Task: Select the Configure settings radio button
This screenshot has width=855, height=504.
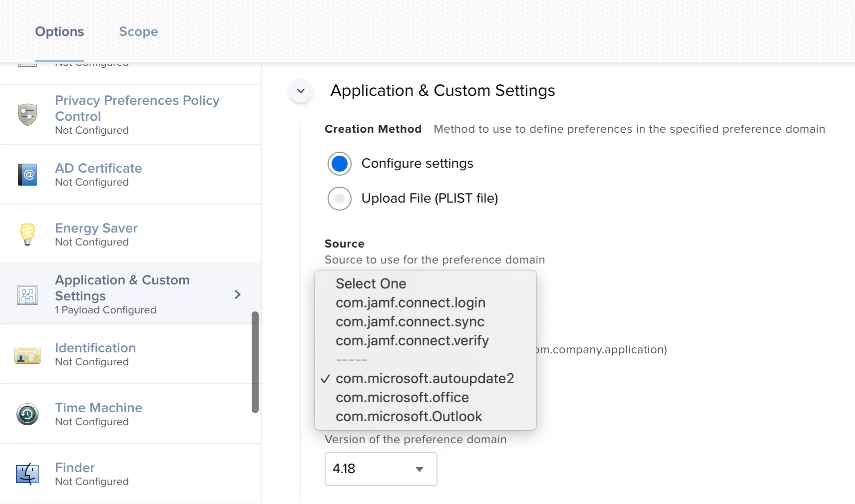Action: pyautogui.click(x=340, y=164)
